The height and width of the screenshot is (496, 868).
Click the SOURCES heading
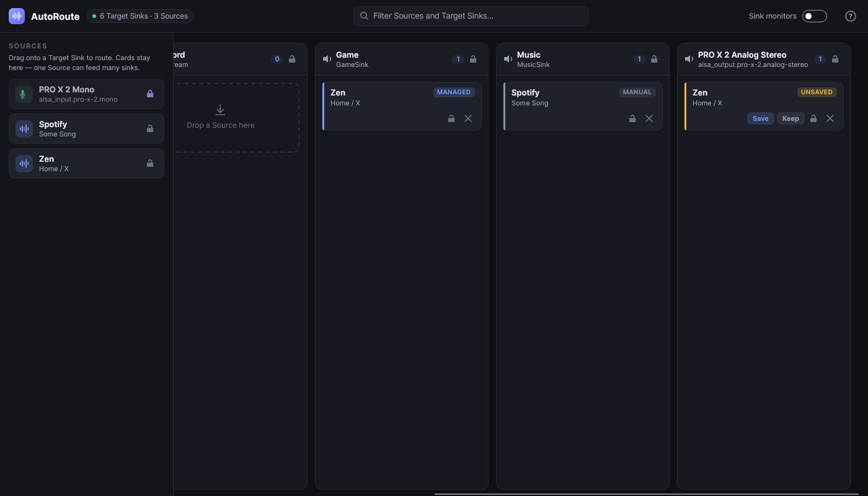click(28, 46)
